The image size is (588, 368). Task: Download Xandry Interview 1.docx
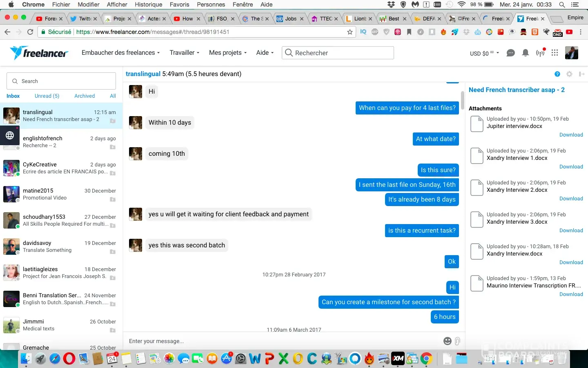pos(571,167)
